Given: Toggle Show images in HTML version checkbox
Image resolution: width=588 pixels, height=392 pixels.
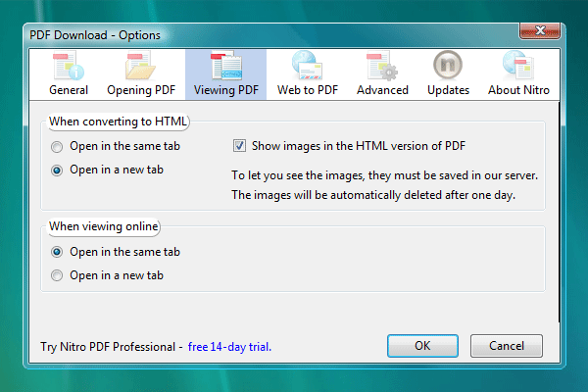Looking at the screenshot, I should pos(239,146).
